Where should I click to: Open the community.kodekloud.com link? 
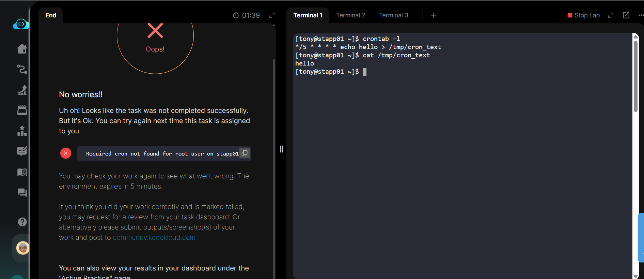click(x=154, y=237)
